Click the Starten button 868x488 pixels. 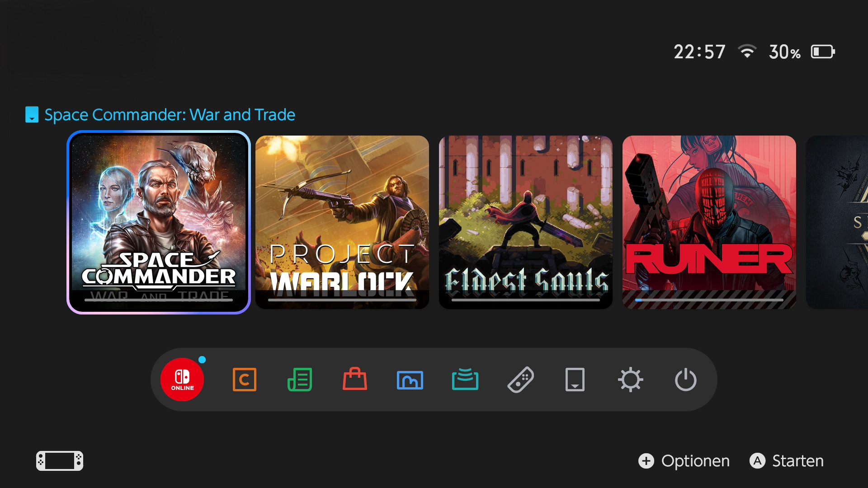point(787,461)
